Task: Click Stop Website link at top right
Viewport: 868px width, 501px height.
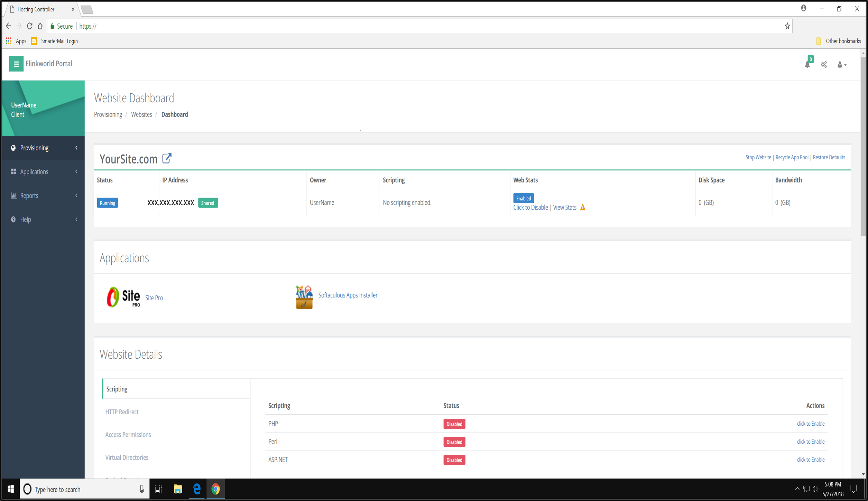Action: (758, 157)
